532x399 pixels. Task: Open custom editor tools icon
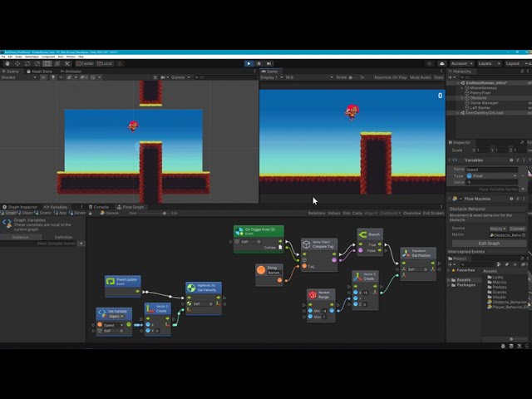[x=67, y=63]
